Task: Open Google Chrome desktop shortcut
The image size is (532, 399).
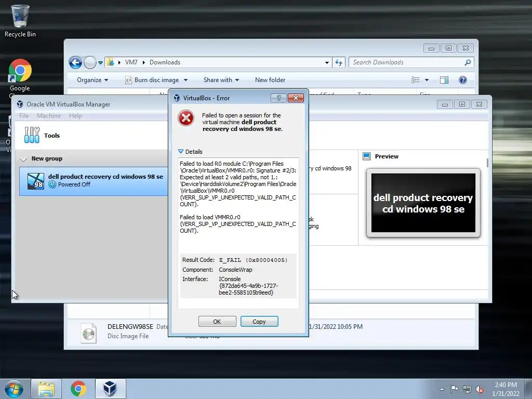Action: click(20, 76)
